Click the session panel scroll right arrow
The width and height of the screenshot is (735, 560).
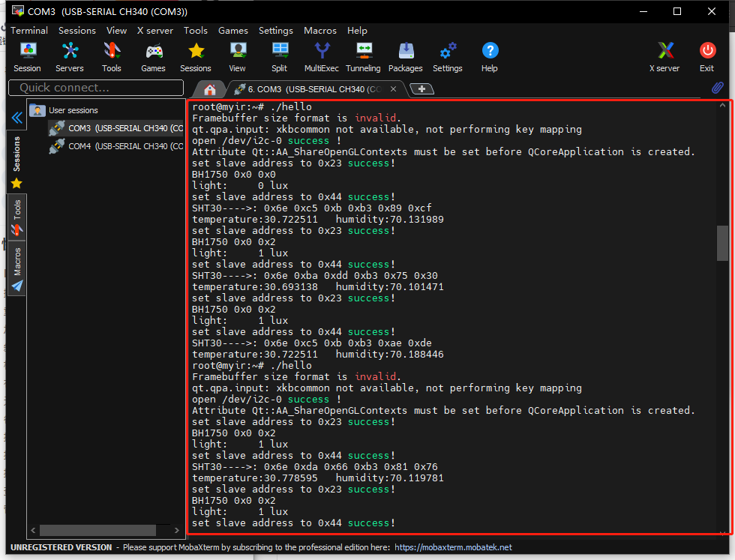177,530
